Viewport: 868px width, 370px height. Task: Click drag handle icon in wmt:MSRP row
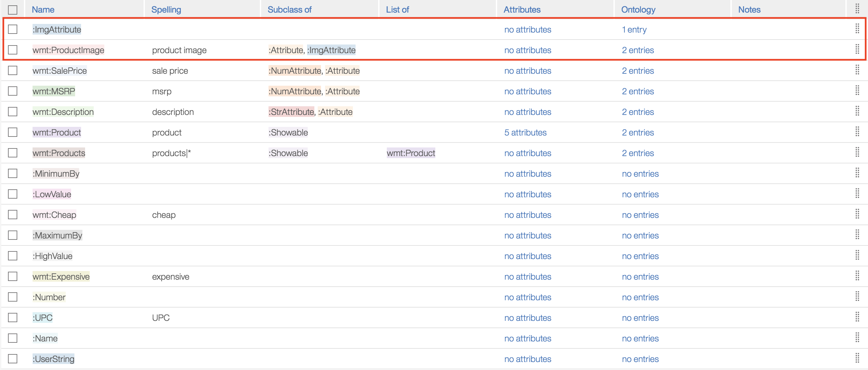[857, 91]
